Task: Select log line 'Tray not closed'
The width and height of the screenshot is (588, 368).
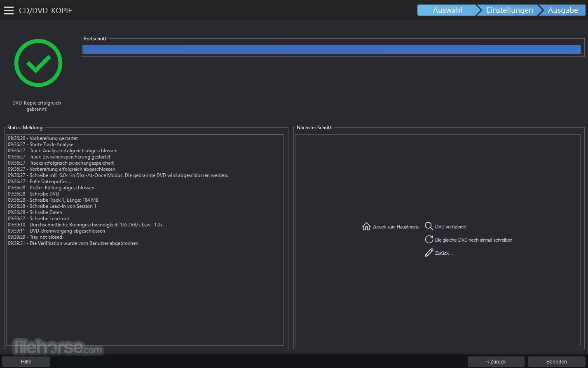Action: 35,237
